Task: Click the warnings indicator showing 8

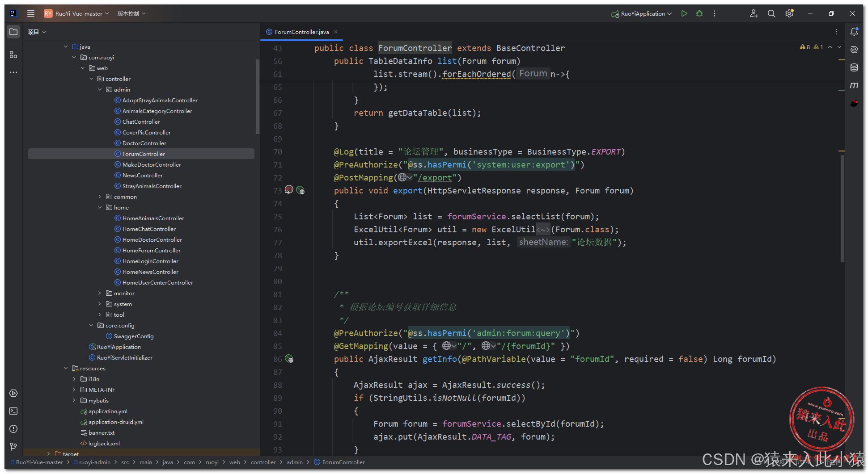Action: pyautogui.click(x=805, y=47)
